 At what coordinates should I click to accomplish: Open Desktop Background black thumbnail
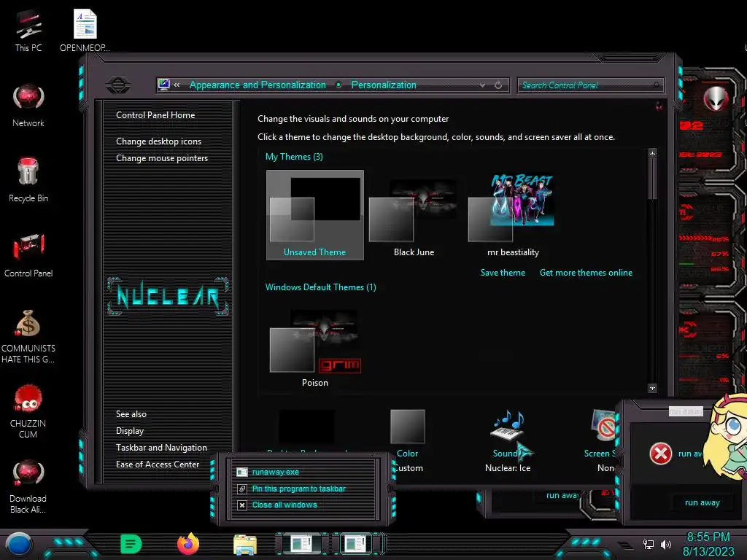click(x=306, y=427)
